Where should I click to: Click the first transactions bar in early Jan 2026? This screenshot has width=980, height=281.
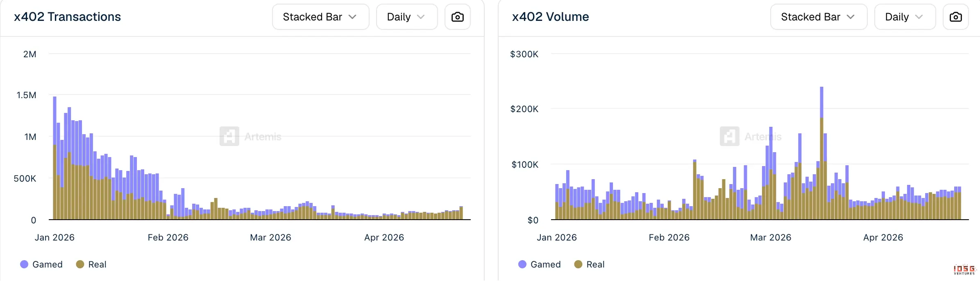pyautogui.click(x=54, y=158)
